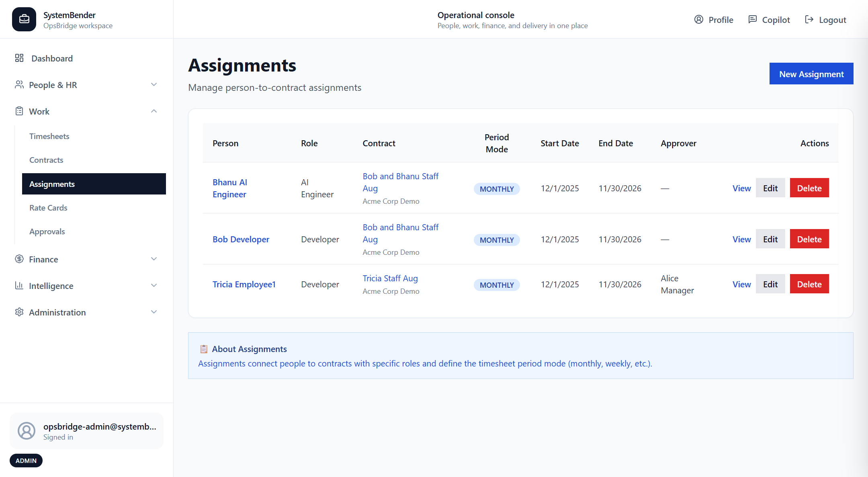
Task: Click the MONTHLY badge in Tricia's row
Action: coord(497,285)
